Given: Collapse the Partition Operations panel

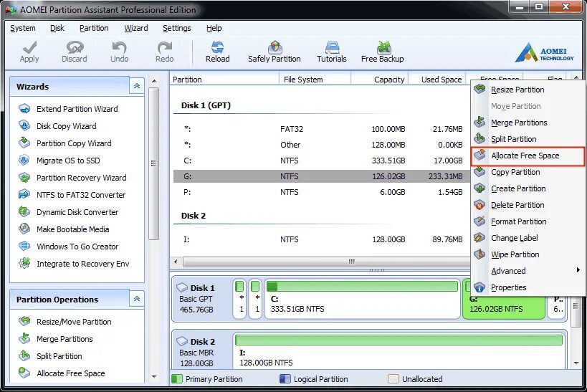Looking at the screenshot, I should 137,299.
